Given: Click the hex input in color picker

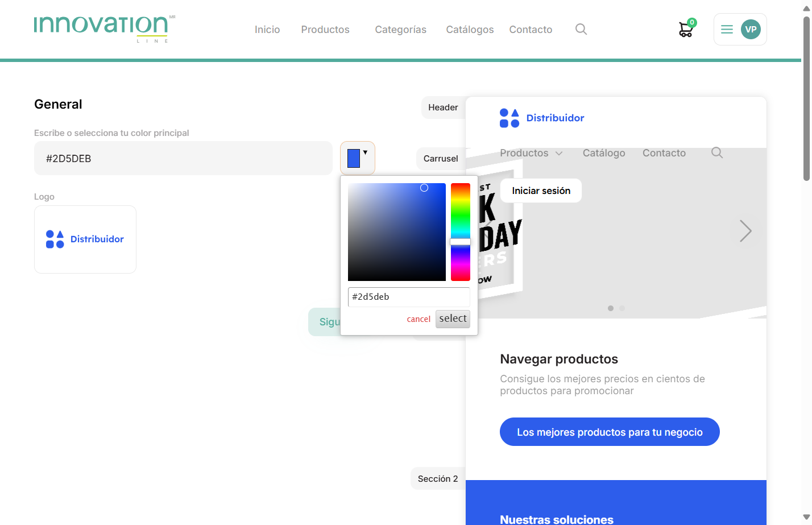Looking at the screenshot, I should coord(409,297).
